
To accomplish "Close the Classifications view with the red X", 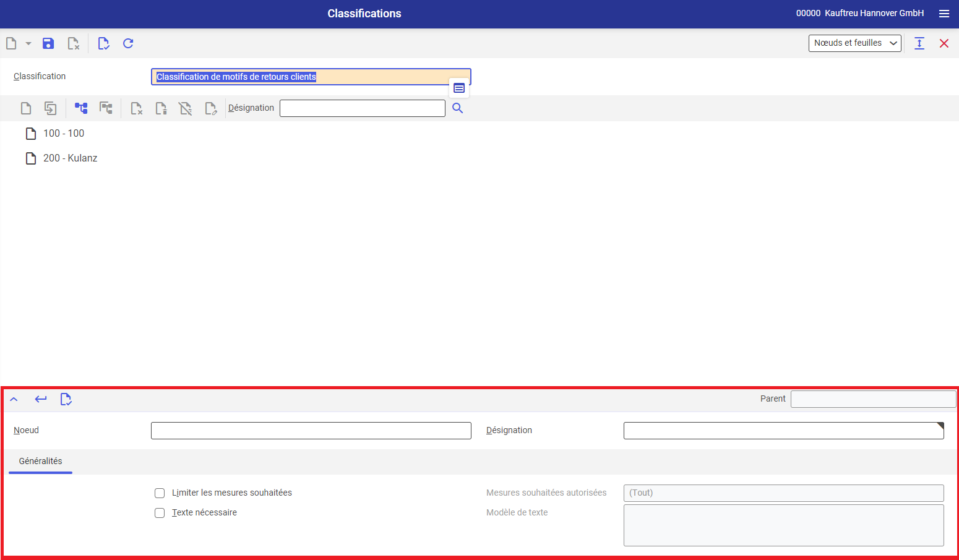I will tap(944, 43).
